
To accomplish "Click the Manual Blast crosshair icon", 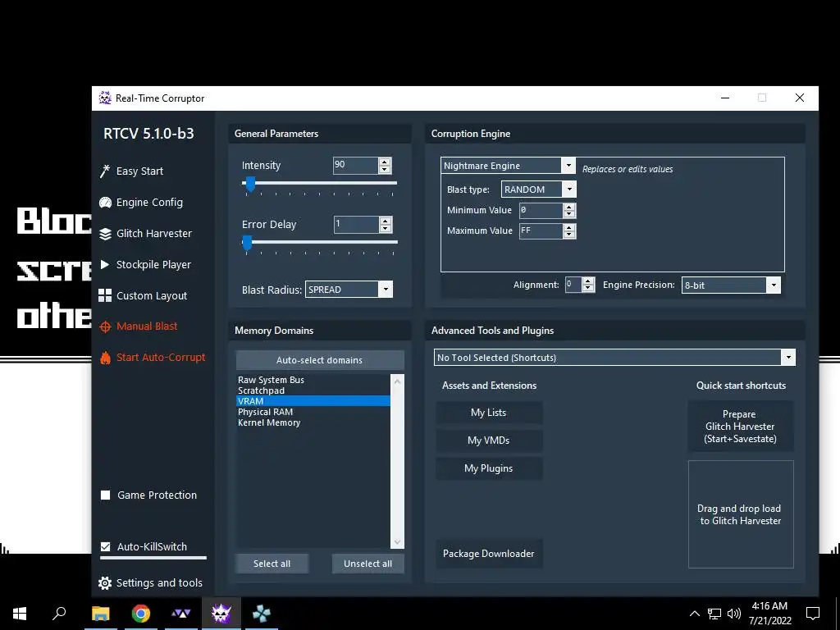I will (105, 326).
